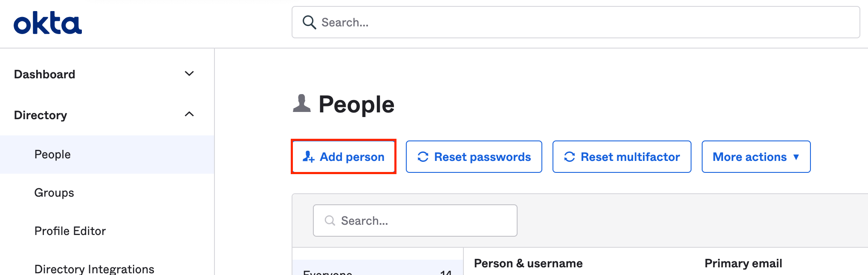The height and width of the screenshot is (275, 868).
Task: Click the Okta logo
Action: [48, 23]
